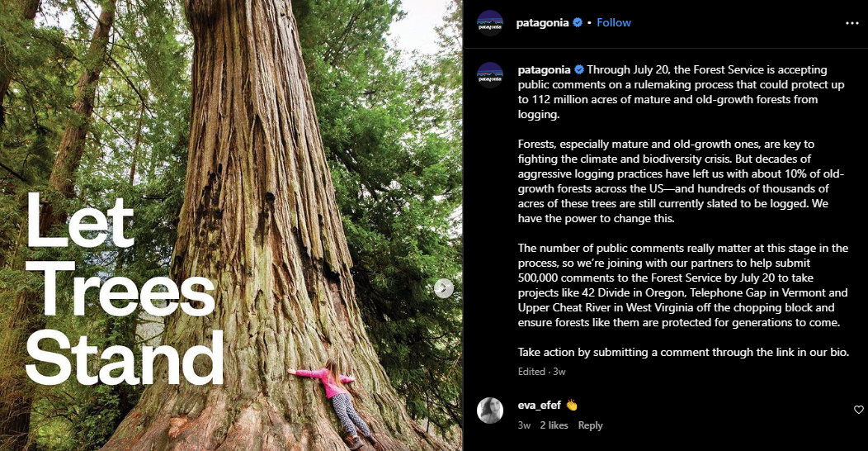Image resolution: width=868 pixels, height=451 pixels.
Task: Like eva_efef's comment with the heart
Action: (859, 410)
